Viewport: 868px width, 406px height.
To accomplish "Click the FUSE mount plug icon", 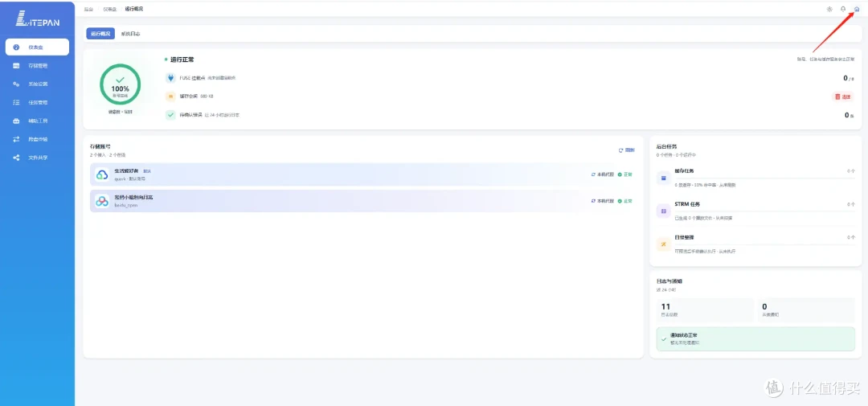I will 170,78.
